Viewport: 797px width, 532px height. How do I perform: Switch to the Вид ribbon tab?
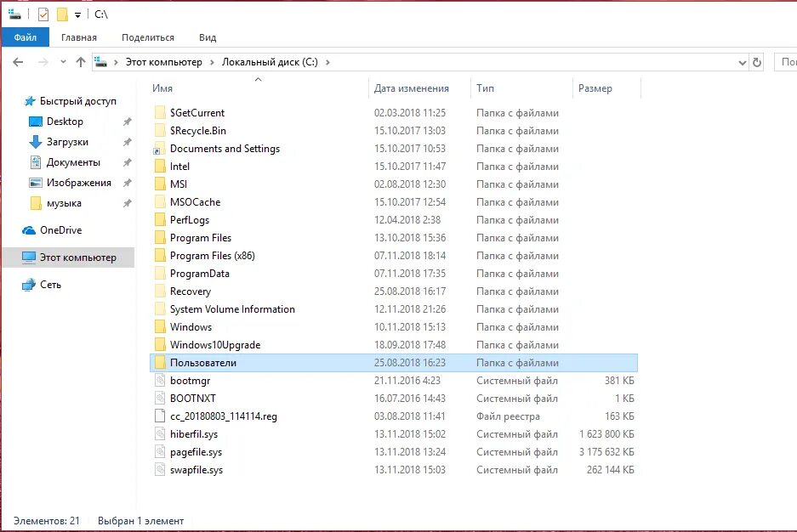pos(207,37)
